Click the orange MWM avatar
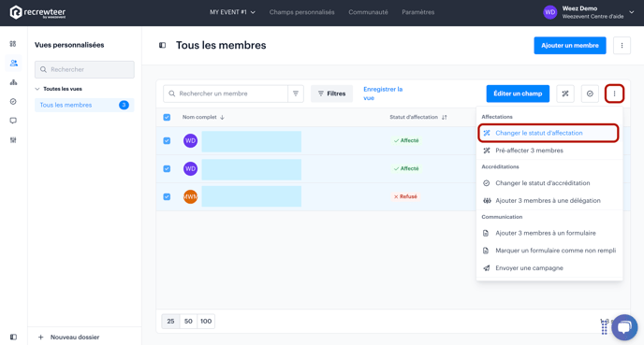The width and height of the screenshot is (644, 345). (190, 196)
